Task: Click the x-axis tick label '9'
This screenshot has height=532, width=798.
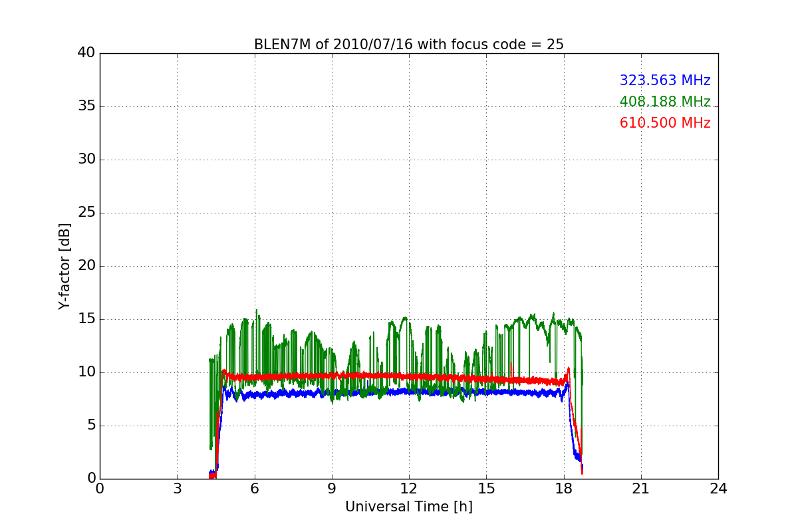Action: tap(331, 488)
